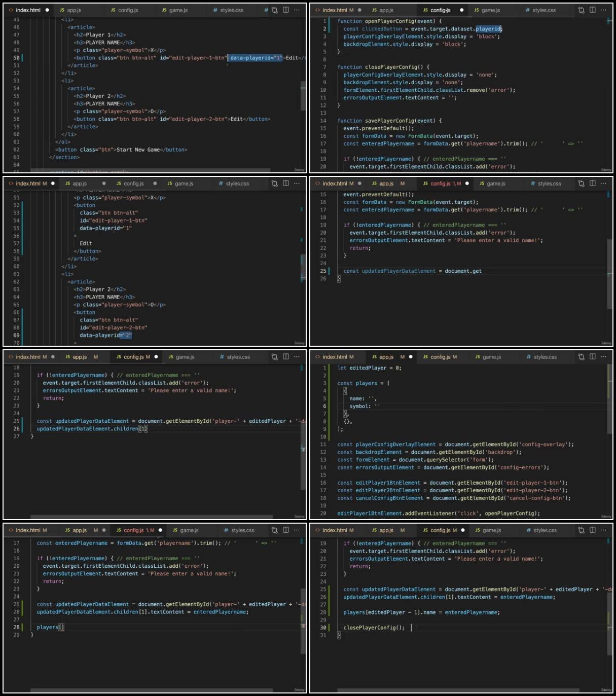Open changes icon in pane with data-playerid="2"

coord(274,184)
